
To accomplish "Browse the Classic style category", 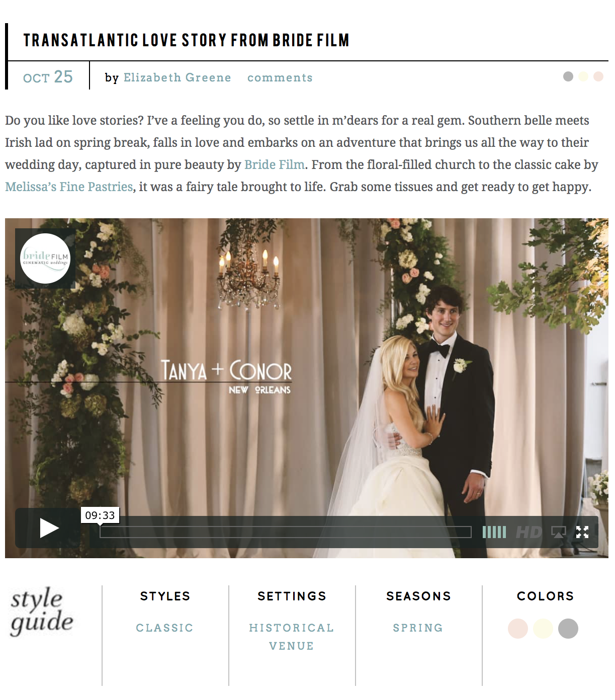I will (165, 628).
